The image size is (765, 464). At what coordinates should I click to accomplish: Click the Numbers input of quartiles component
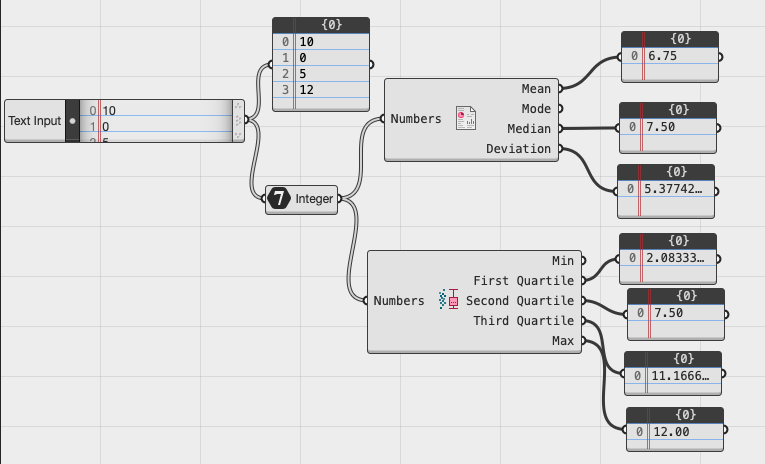pyautogui.click(x=399, y=301)
